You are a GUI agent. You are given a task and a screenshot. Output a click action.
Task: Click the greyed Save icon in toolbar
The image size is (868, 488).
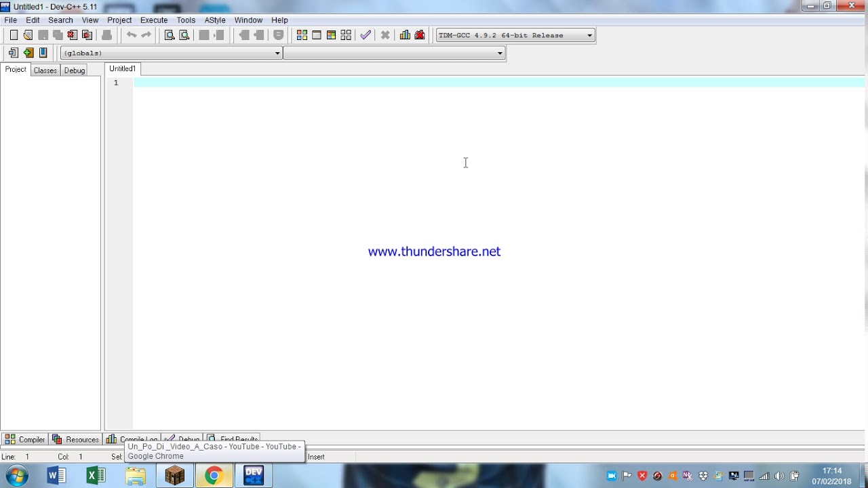pyautogui.click(x=43, y=35)
